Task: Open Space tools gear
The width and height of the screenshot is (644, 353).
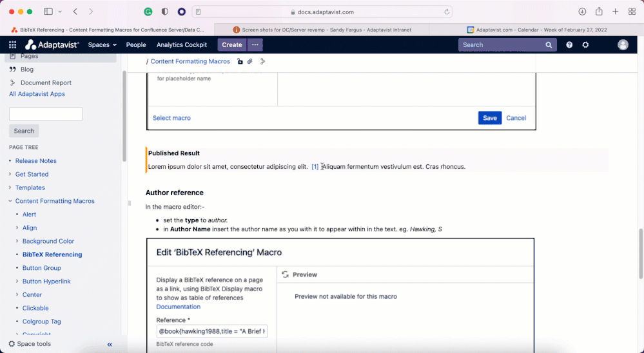Action: coord(30,344)
